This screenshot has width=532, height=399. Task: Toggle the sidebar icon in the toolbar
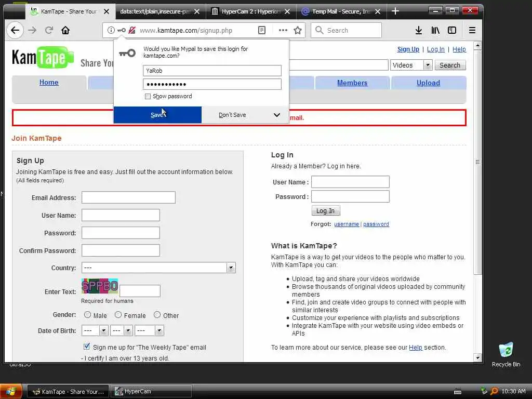coord(452,30)
